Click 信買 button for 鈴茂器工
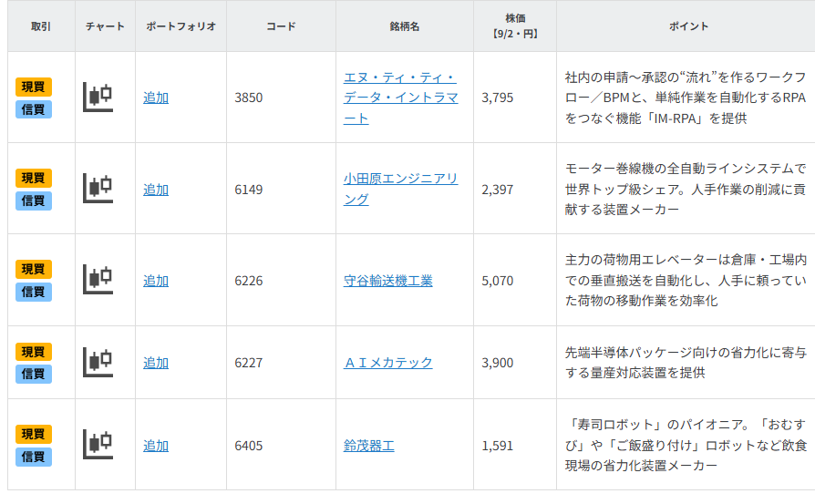The width and height of the screenshot is (815, 504). click(x=34, y=457)
